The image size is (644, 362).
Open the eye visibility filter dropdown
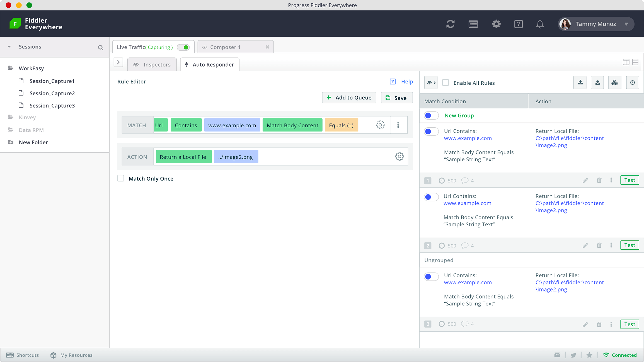pyautogui.click(x=431, y=82)
